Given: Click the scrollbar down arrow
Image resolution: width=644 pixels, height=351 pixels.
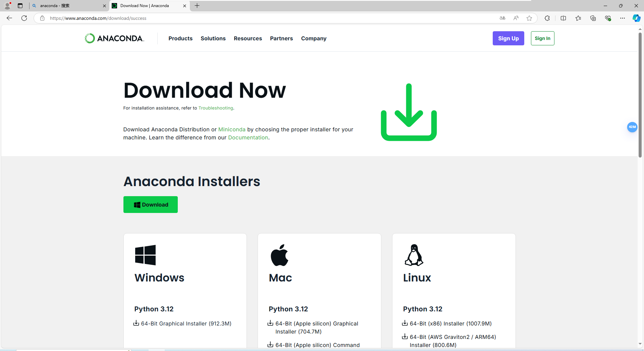Looking at the screenshot, I should 640,344.
